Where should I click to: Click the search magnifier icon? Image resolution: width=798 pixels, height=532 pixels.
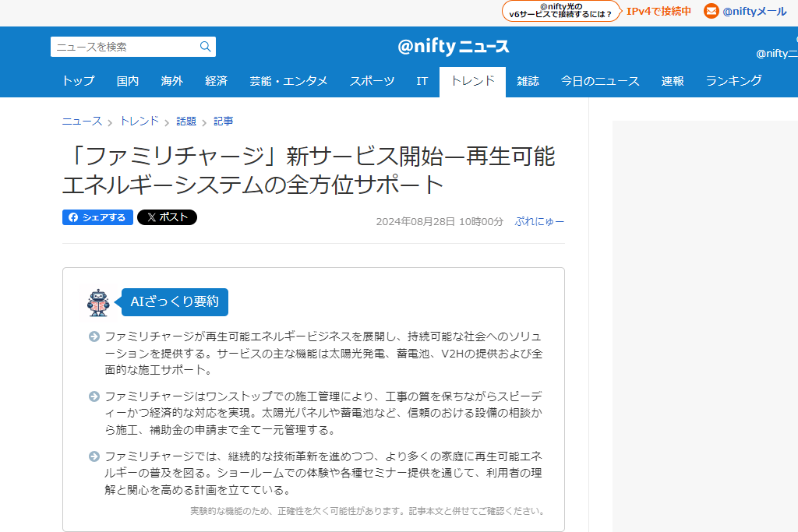tap(205, 47)
